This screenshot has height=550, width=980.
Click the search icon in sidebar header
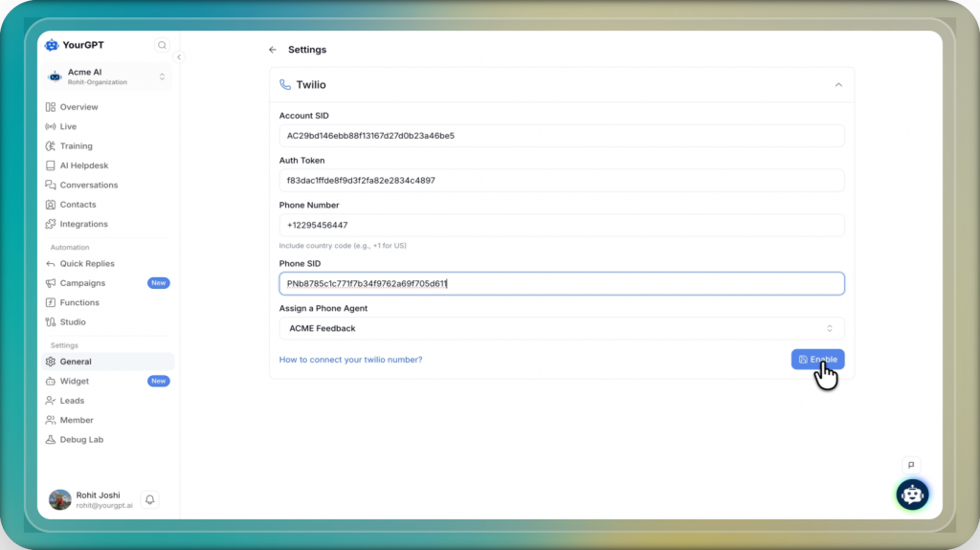162,45
